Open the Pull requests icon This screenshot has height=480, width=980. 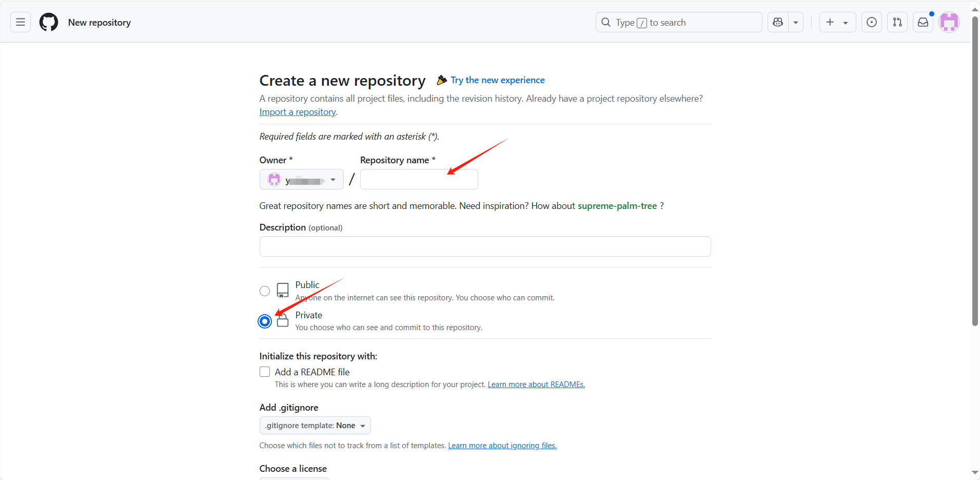pyautogui.click(x=897, y=22)
